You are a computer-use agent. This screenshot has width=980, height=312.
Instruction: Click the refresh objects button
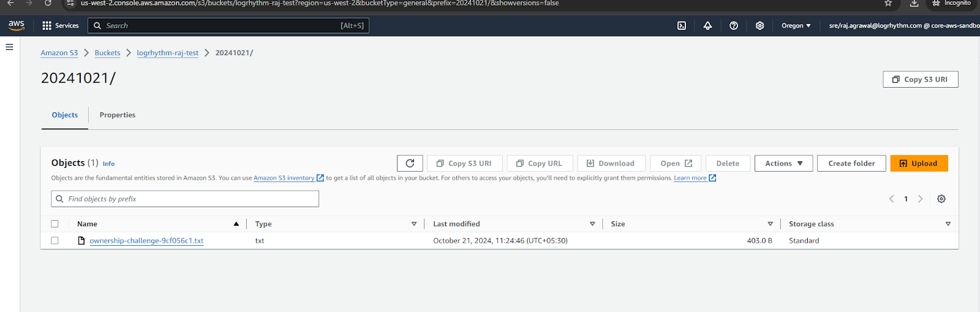click(x=410, y=163)
